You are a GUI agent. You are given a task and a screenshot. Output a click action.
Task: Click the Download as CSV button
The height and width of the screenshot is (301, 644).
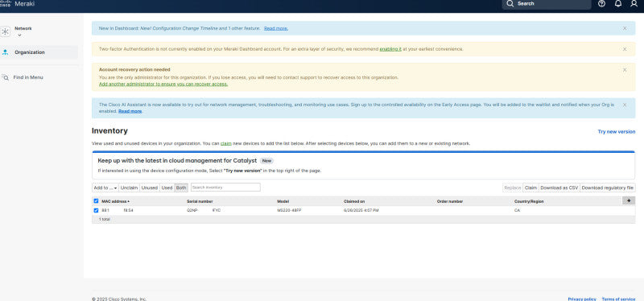(559, 188)
